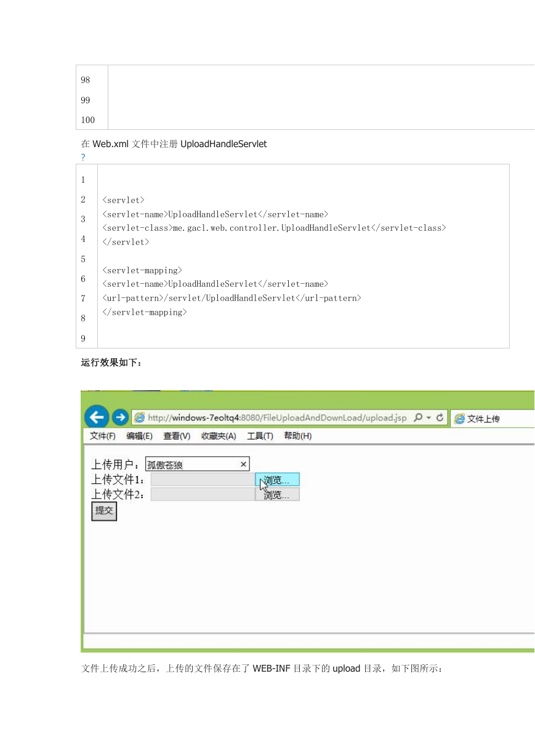Open the 查看(V) menu
535x756 pixels.
point(177,436)
